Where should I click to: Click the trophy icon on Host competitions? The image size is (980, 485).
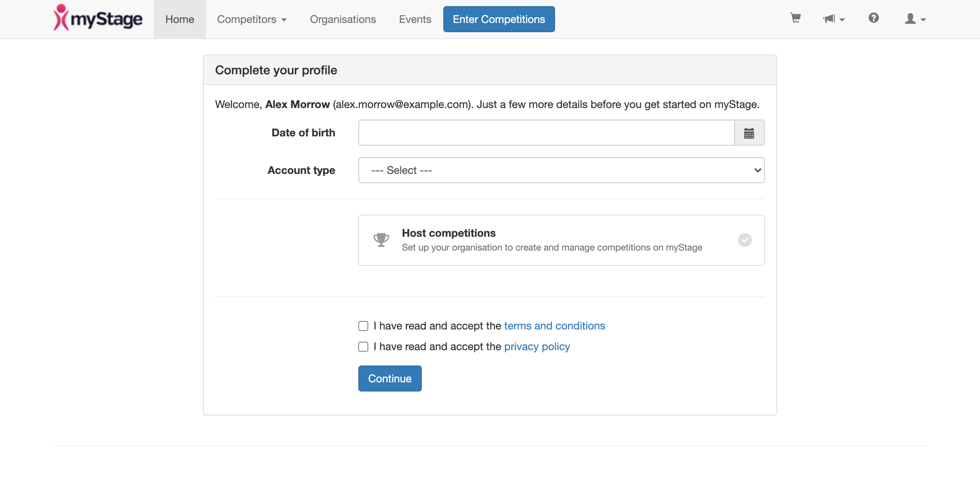coord(381,240)
